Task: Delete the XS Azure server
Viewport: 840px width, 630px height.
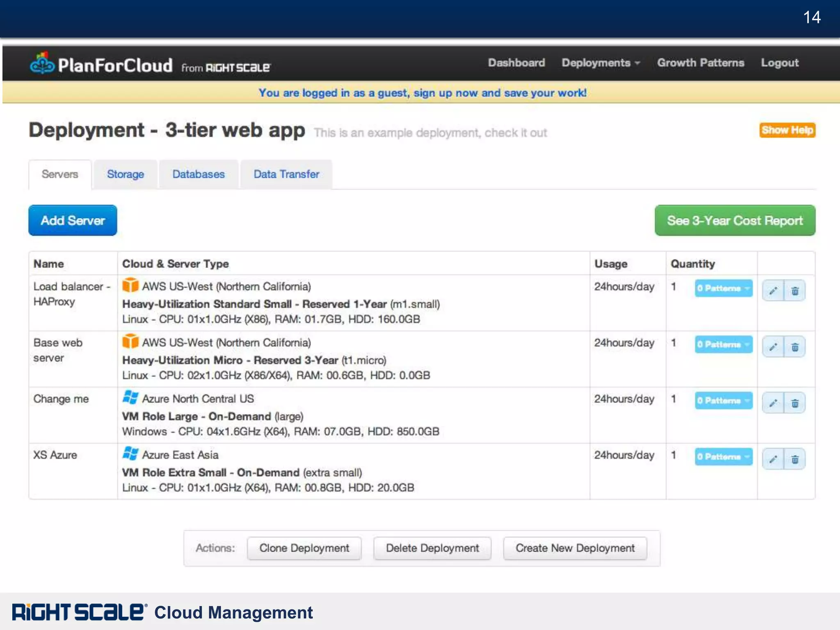Action: 795,459
